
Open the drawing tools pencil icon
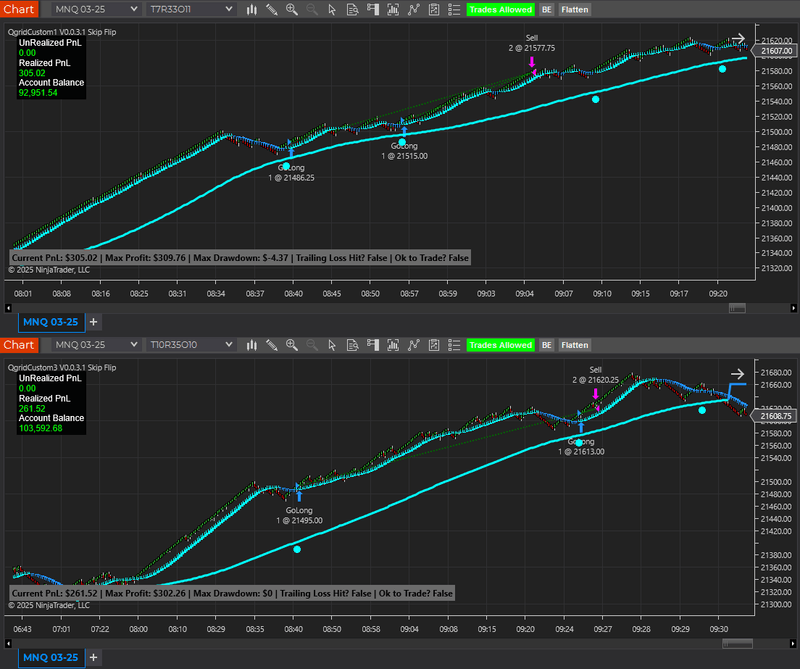(x=272, y=10)
